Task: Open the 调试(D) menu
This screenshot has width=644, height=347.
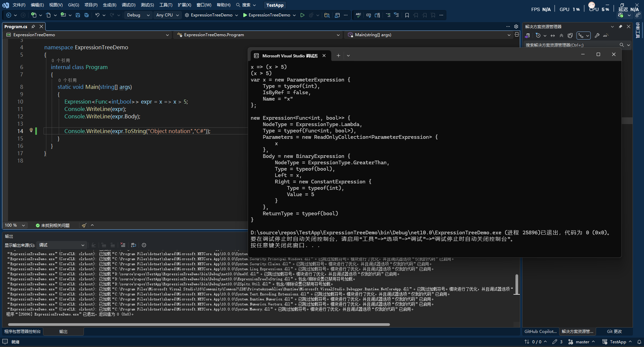Action: (x=129, y=5)
